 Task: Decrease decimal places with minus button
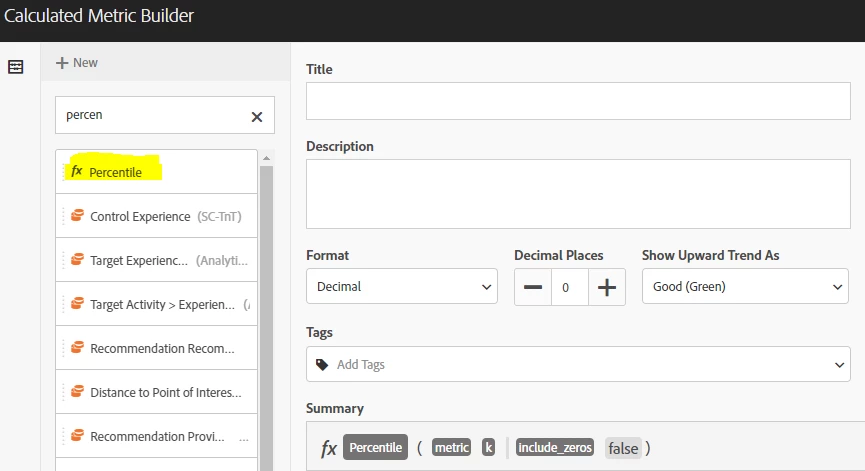533,287
